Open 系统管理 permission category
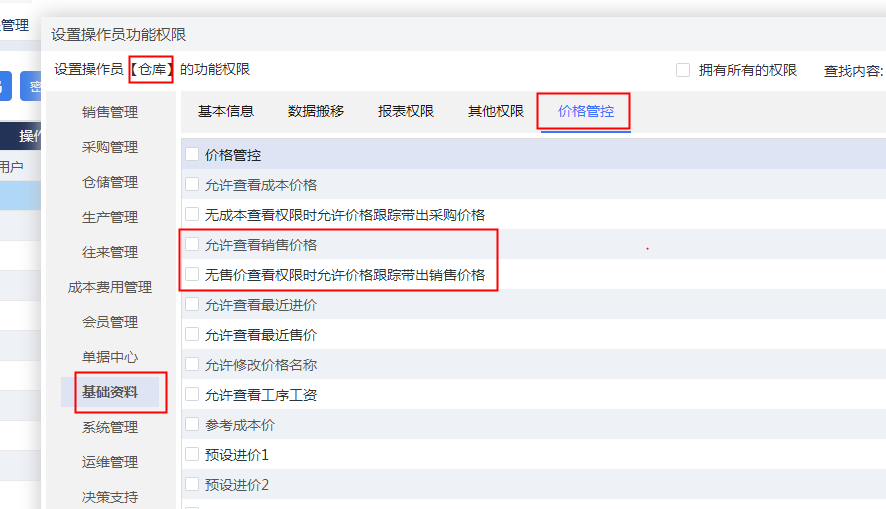The image size is (886, 509). tap(110, 427)
